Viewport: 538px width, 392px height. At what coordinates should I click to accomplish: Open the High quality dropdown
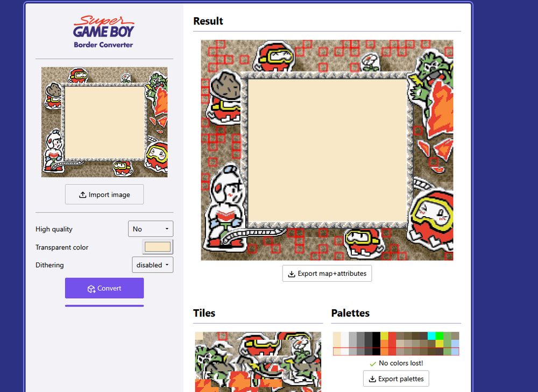[151, 229]
